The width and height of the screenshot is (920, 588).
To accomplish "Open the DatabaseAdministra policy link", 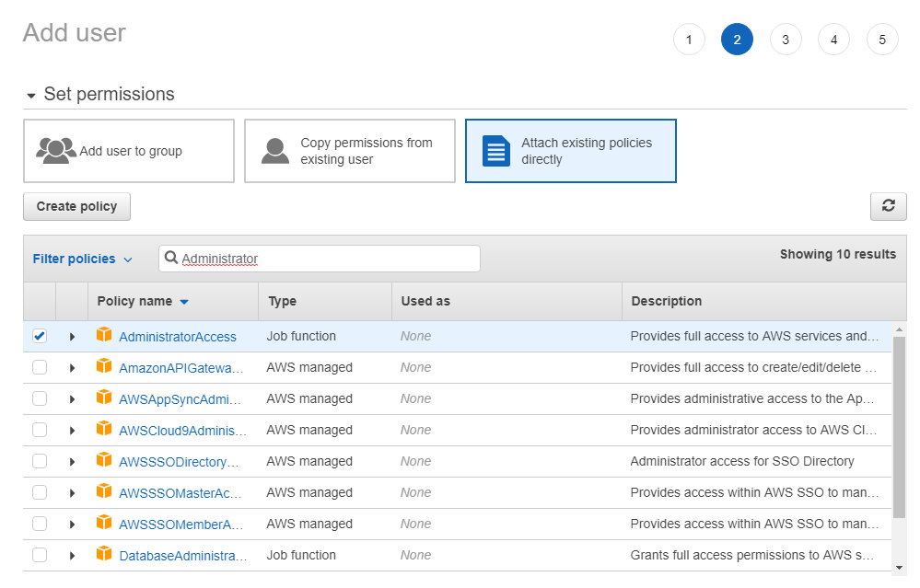I will click(183, 556).
